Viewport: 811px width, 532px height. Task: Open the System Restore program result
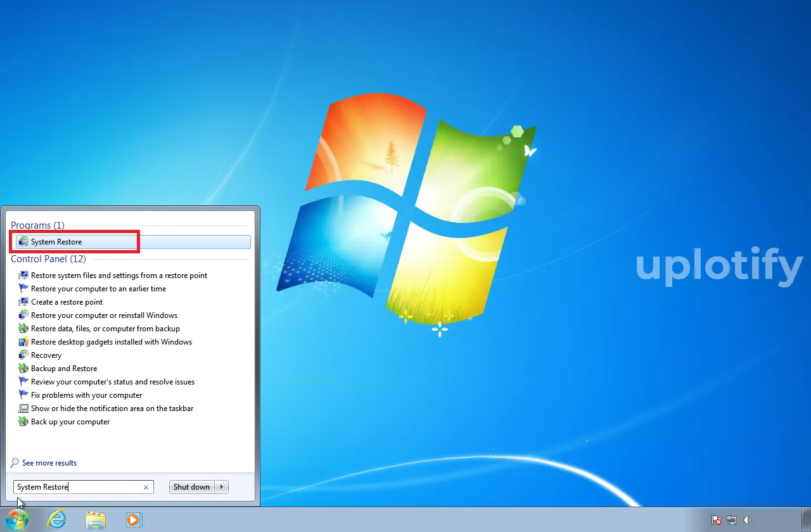point(133,242)
